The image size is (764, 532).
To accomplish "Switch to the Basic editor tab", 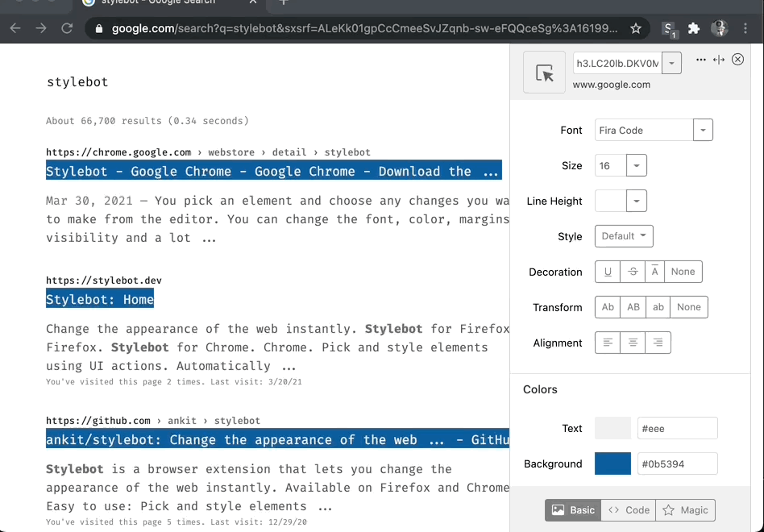I will [573, 510].
